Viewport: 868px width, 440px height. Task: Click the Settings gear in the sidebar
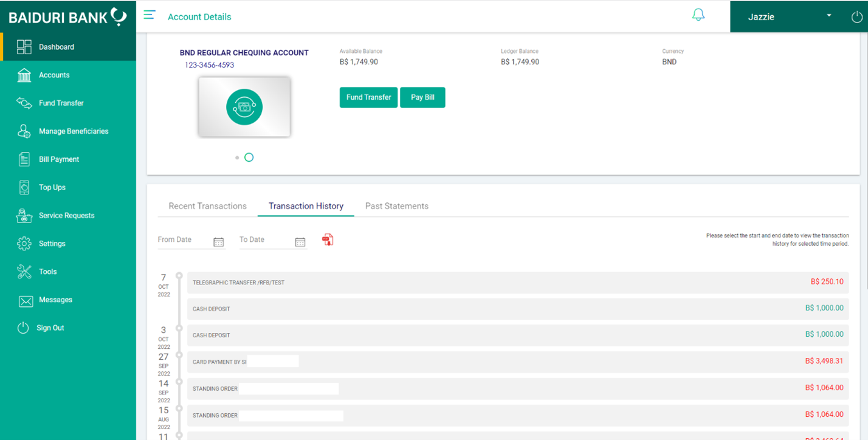(23, 243)
